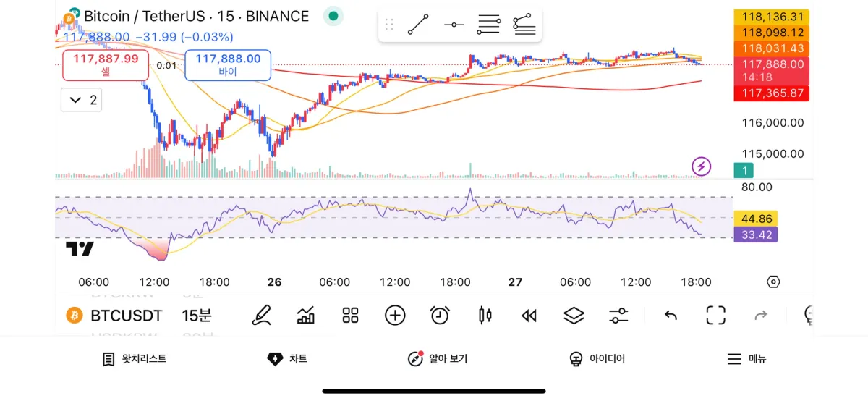Open the 15분 timeframe selector
868x401 pixels.
click(x=196, y=315)
